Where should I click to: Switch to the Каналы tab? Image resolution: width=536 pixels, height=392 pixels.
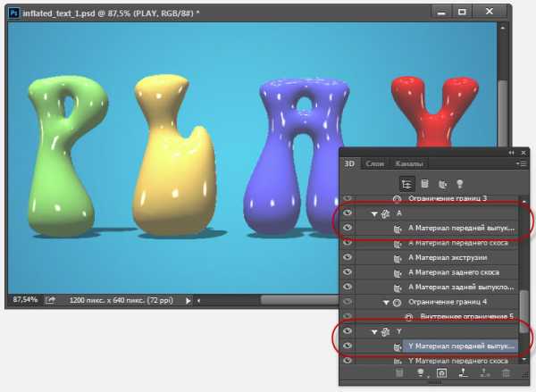coord(409,163)
